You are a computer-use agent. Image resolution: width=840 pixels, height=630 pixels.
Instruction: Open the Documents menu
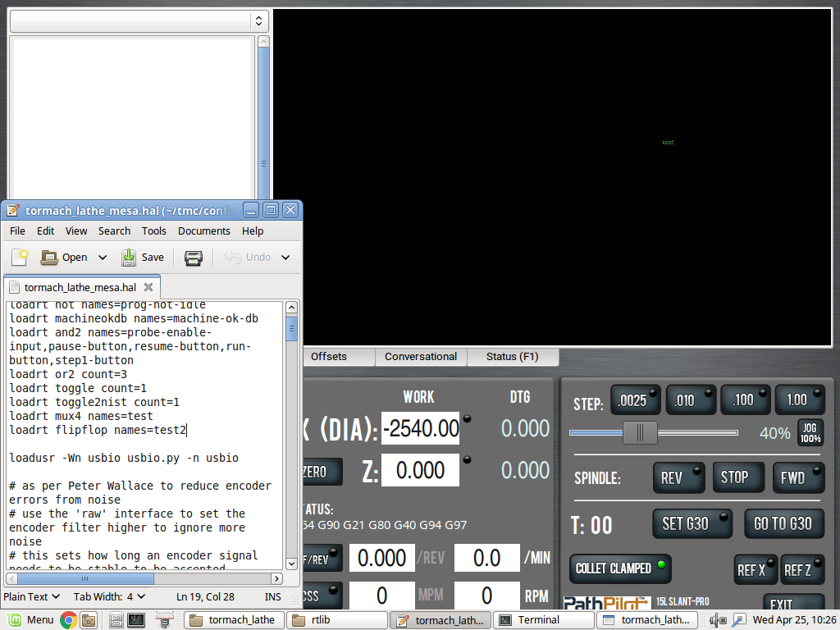[204, 231]
